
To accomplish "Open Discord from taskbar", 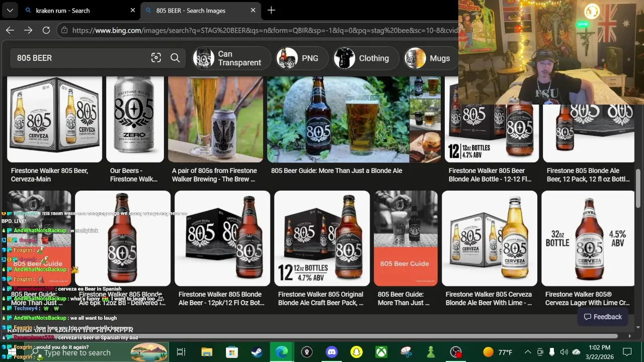I will coord(332,352).
